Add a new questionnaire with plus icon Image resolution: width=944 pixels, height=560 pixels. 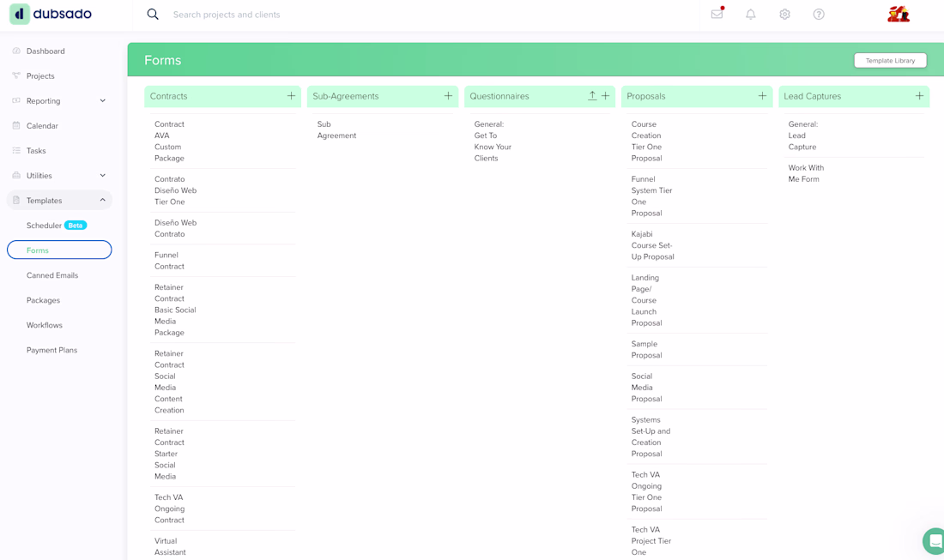pyautogui.click(x=606, y=96)
